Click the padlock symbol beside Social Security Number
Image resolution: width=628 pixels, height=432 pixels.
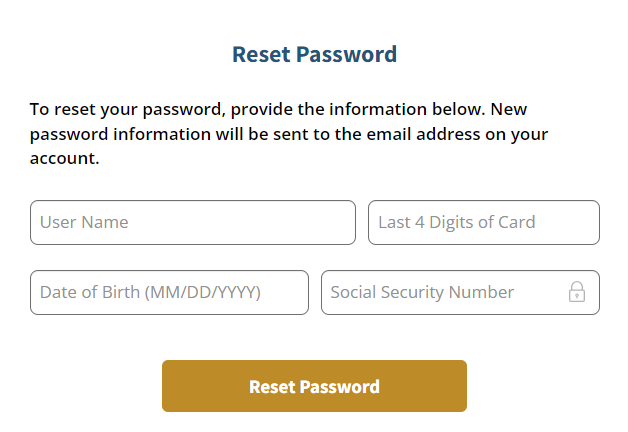[x=576, y=292]
